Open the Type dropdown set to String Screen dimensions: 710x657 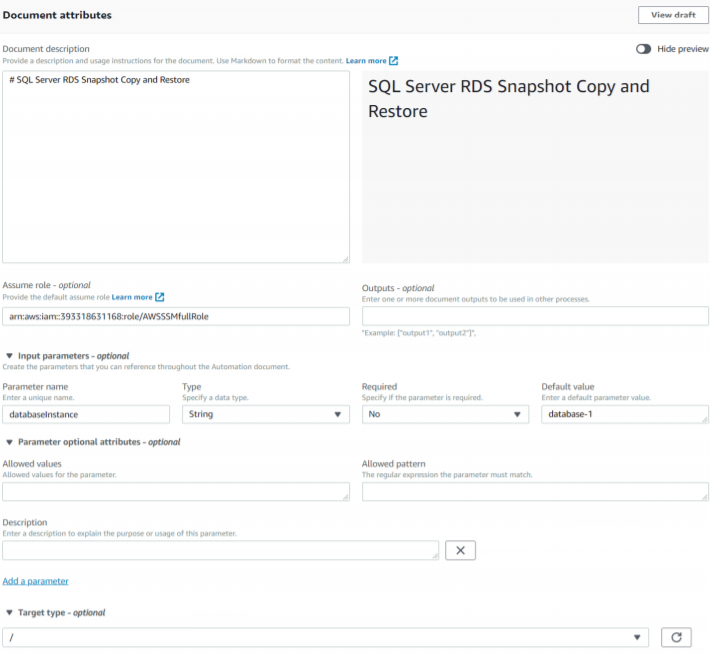point(266,414)
